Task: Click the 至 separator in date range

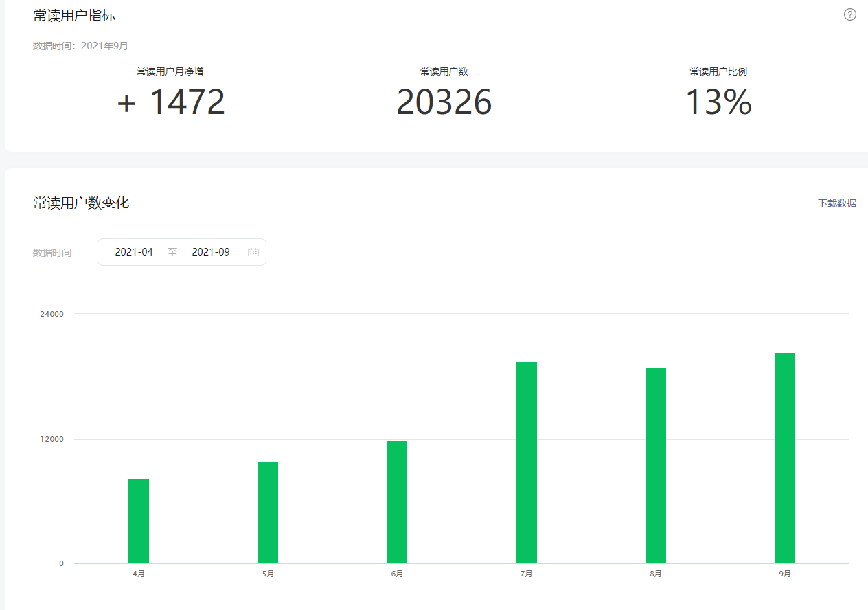Action: click(172, 252)
